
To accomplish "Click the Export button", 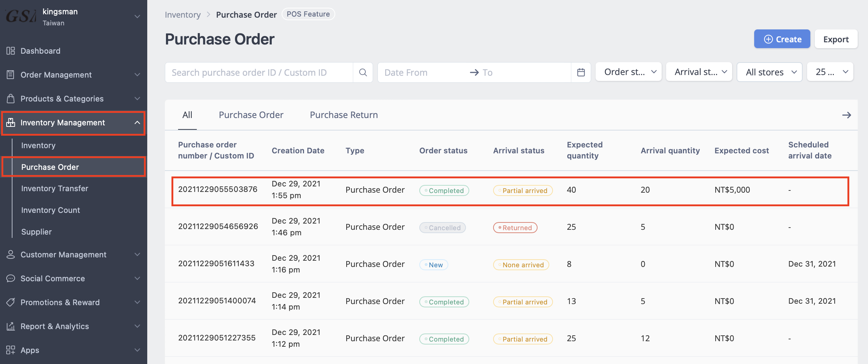I will click(x=836, y=39).
